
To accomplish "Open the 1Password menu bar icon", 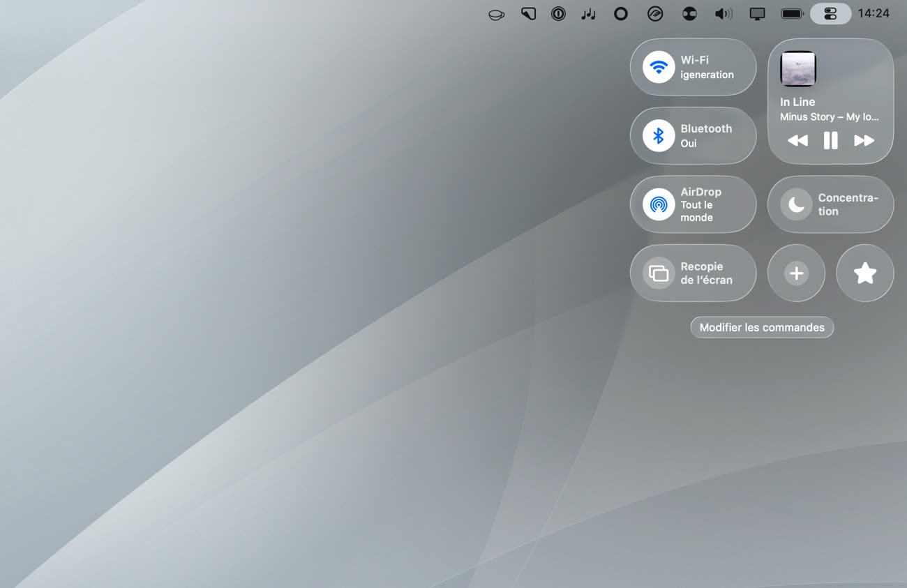I will pyautogui.click(x=558, y=14).
